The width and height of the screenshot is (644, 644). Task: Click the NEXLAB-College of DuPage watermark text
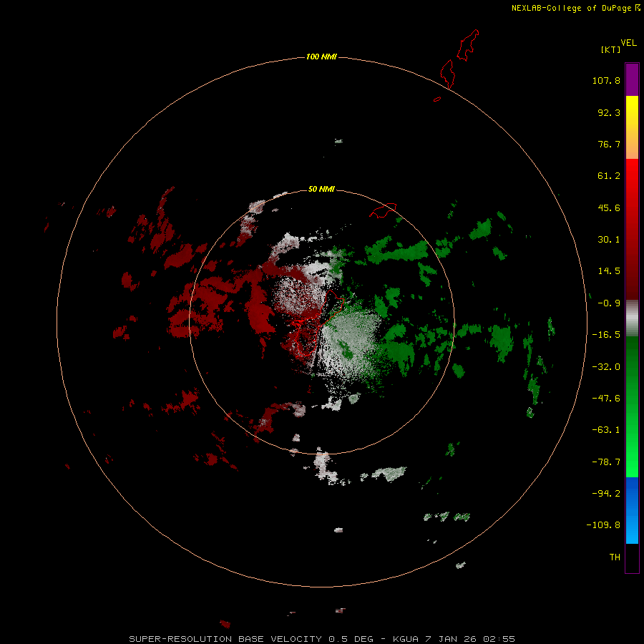pos(576,8)
